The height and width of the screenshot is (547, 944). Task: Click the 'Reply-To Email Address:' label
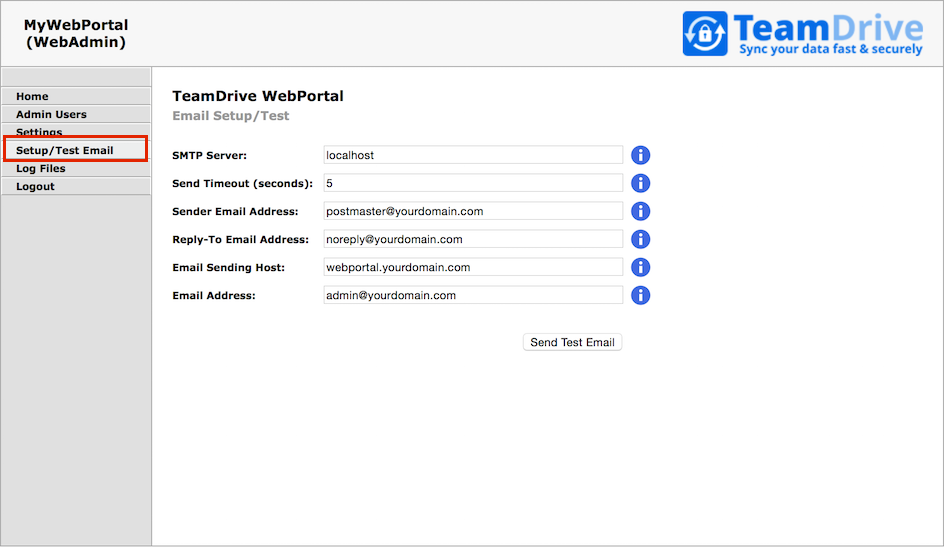pyautogui.click(x=241, y=240)
